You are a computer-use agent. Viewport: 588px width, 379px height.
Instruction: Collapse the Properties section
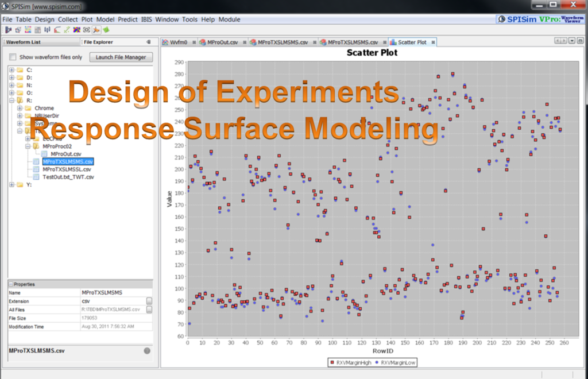click(10, 284)
